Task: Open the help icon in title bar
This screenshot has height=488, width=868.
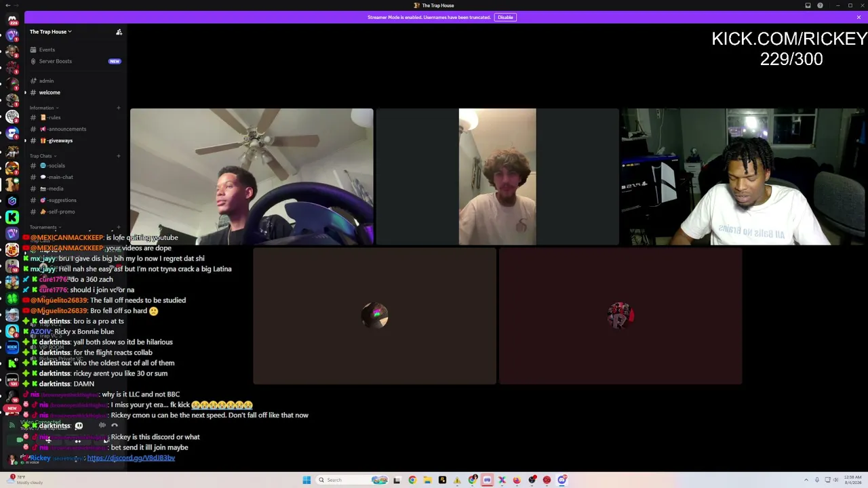Action: (x=820, y=5)
